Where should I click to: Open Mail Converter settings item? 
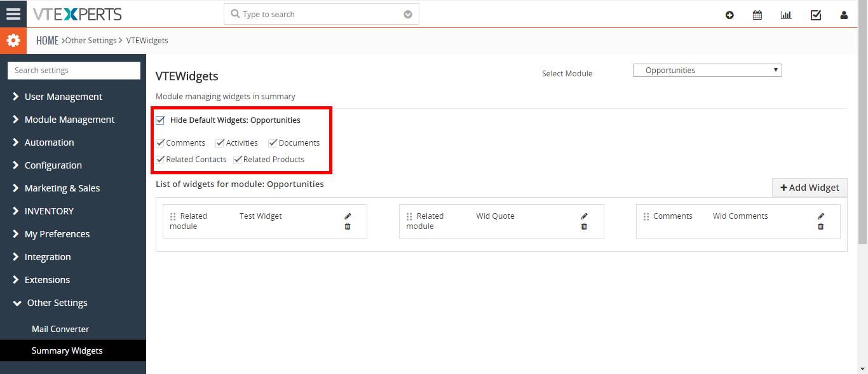click(60, 329)
